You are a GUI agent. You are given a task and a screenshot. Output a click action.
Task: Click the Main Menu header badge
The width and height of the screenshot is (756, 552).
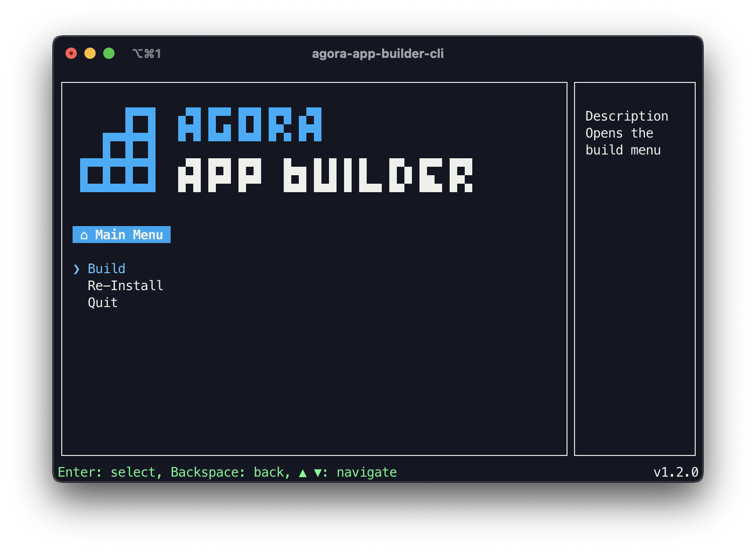(122, 235)
